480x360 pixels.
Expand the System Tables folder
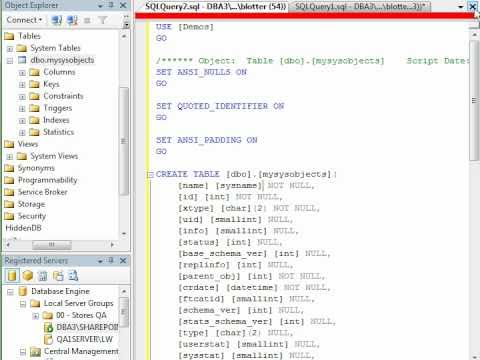[10, 49]
